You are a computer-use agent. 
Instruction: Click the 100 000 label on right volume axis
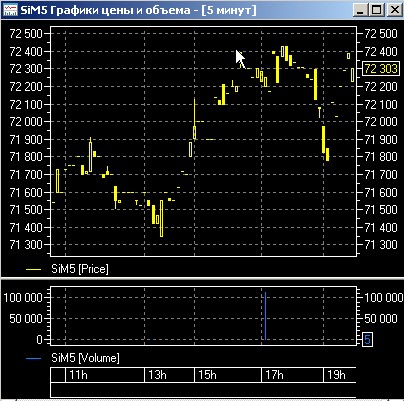tap(383, 297)
